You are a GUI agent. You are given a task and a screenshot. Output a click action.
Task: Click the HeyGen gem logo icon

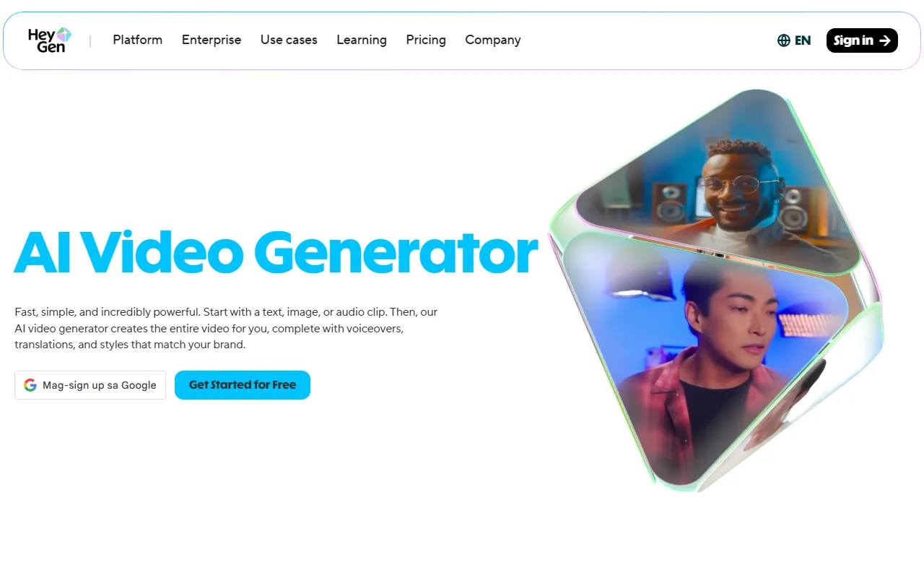64,35
